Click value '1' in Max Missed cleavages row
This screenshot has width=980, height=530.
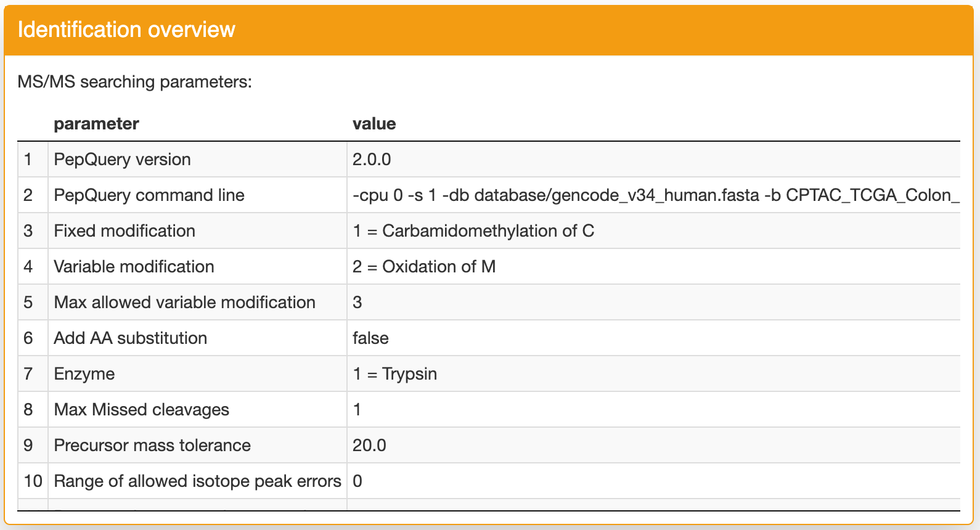click(357, 410)
